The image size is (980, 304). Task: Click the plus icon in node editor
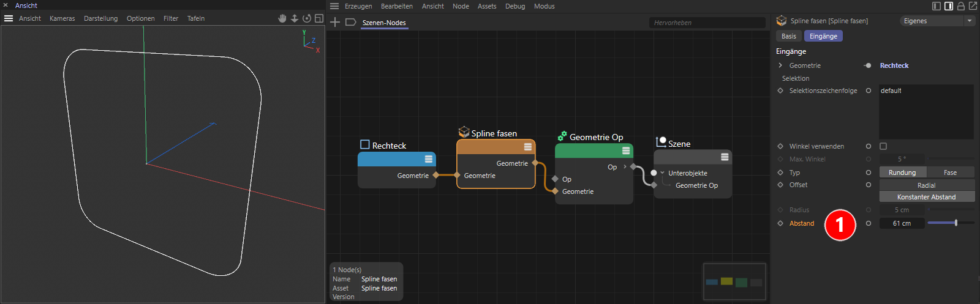point(335,23)
